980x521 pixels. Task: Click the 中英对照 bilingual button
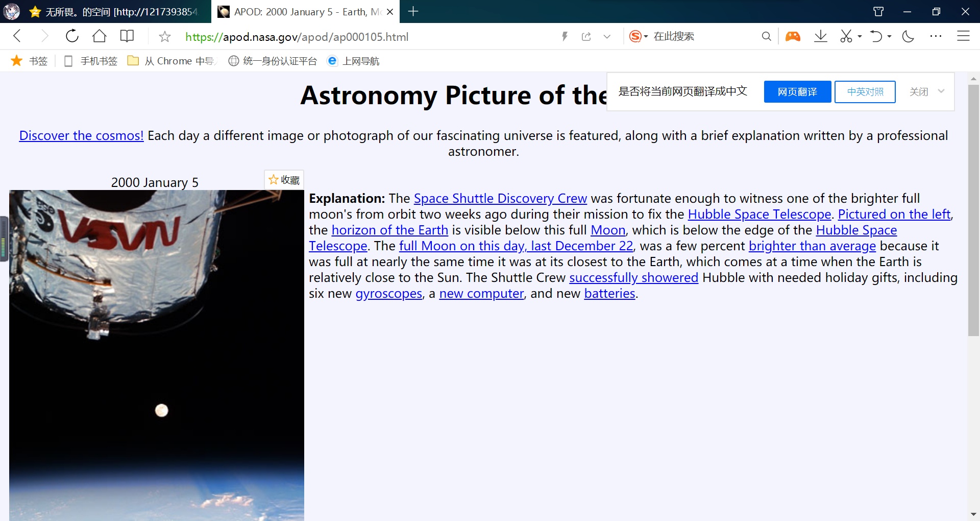click(865, 91)
